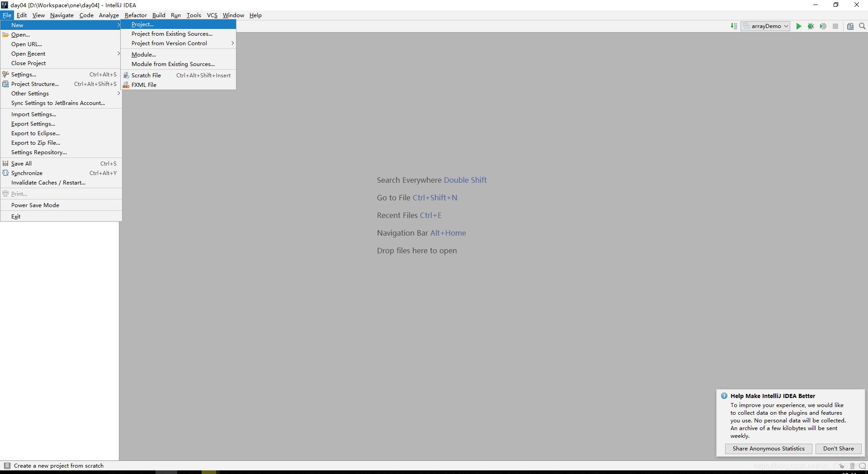Select Import Settings...
Viewport: 868px width, 474px height.
(61, 114)
